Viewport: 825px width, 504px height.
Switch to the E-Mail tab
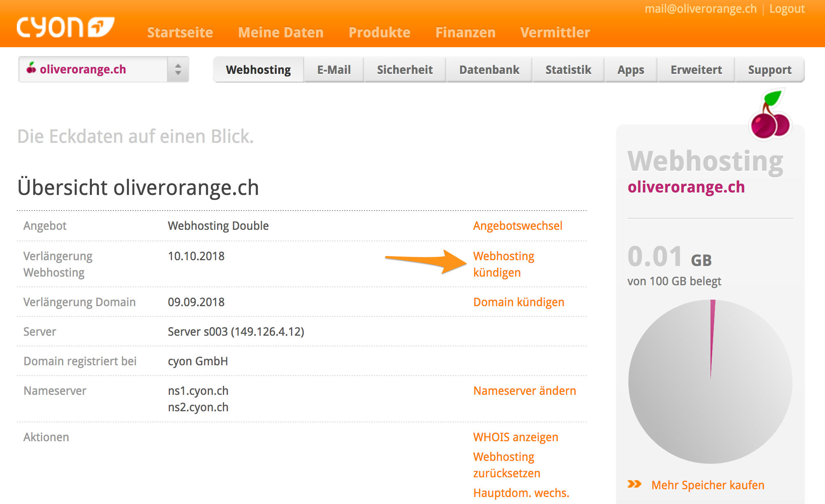pyautogui.click(x=334, y=70)
